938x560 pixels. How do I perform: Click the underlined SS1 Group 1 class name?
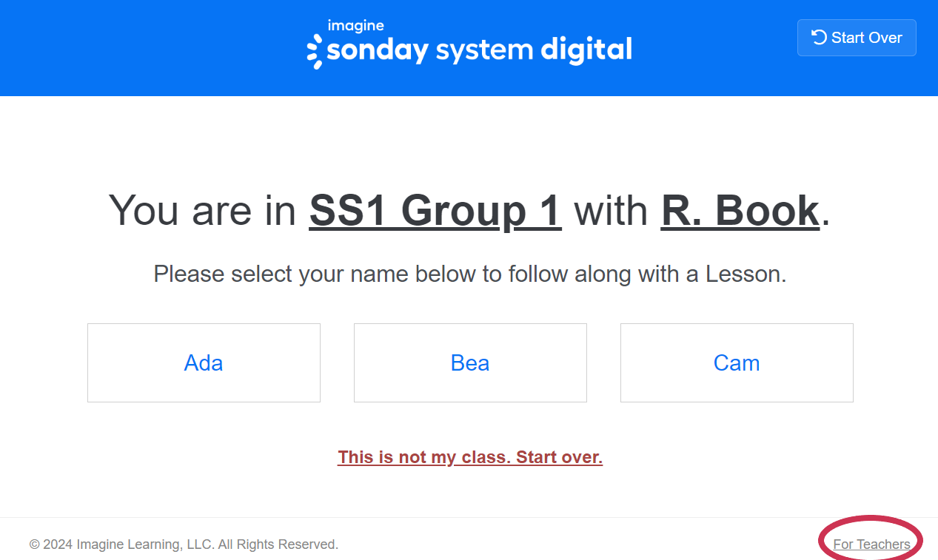pyautogui.click(x=435, y=211)
